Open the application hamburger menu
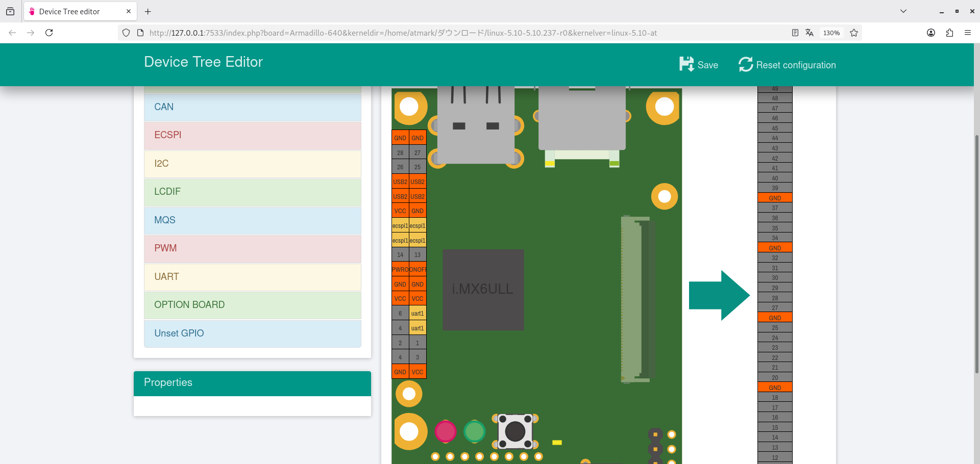This screenshot has height=464, width=980. pyautogui.click(x=968, y=33)
